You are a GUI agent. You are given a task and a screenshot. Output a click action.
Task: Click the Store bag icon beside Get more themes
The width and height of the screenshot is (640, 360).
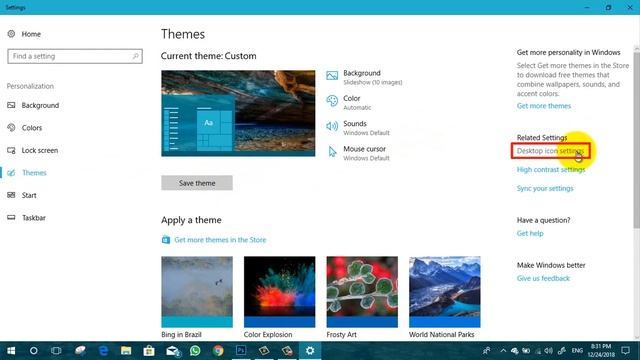coord(165,240)
